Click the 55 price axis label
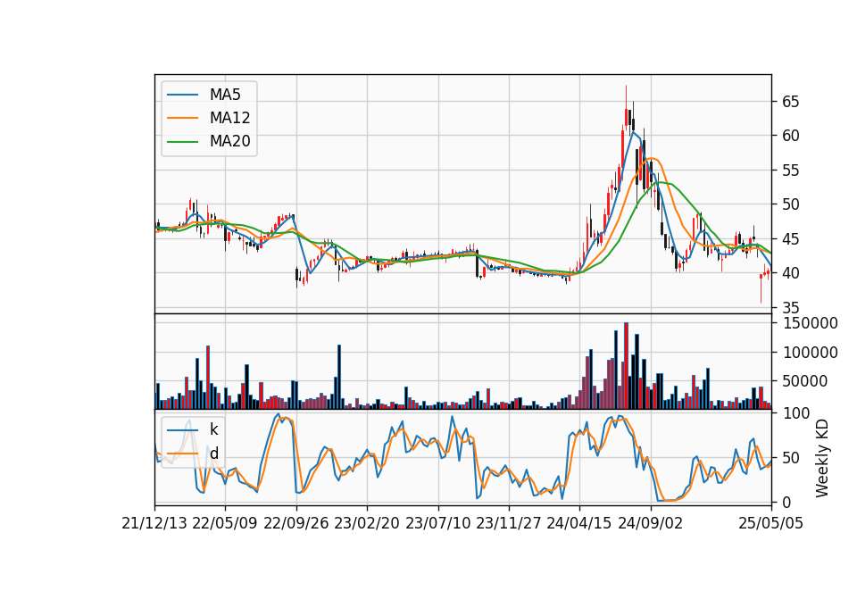 pyautogui.click(x=791, y=171)
